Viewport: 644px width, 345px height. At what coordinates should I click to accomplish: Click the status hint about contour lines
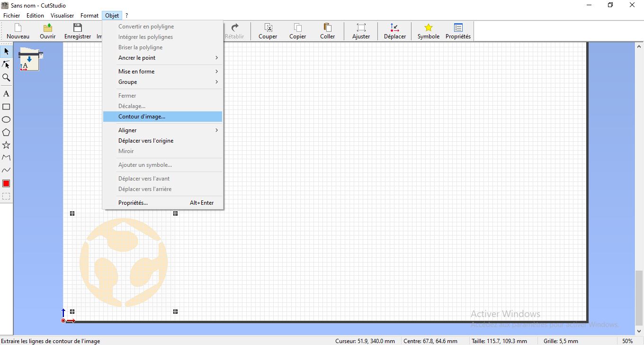point(51,341)
